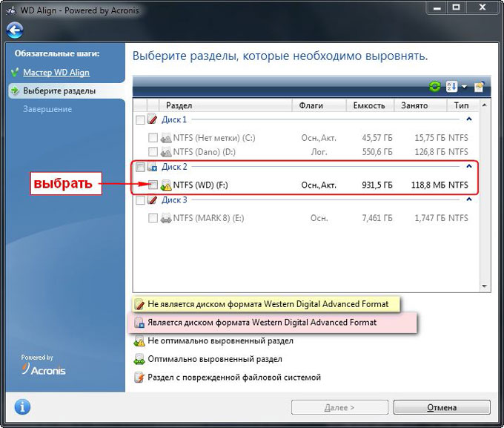Tick the Диск 3 checkbox
The image size is (504, 428).
pos(140,200)
